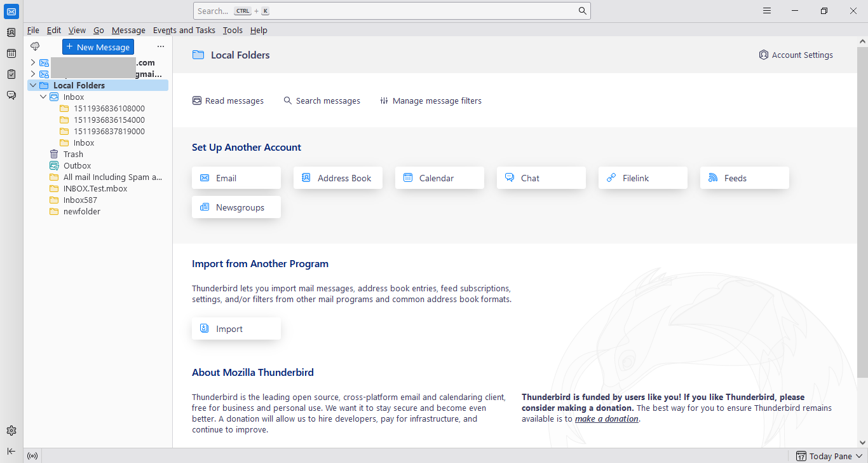
Task: Select the Local Folders Inbox
Action: coord(98,97)
